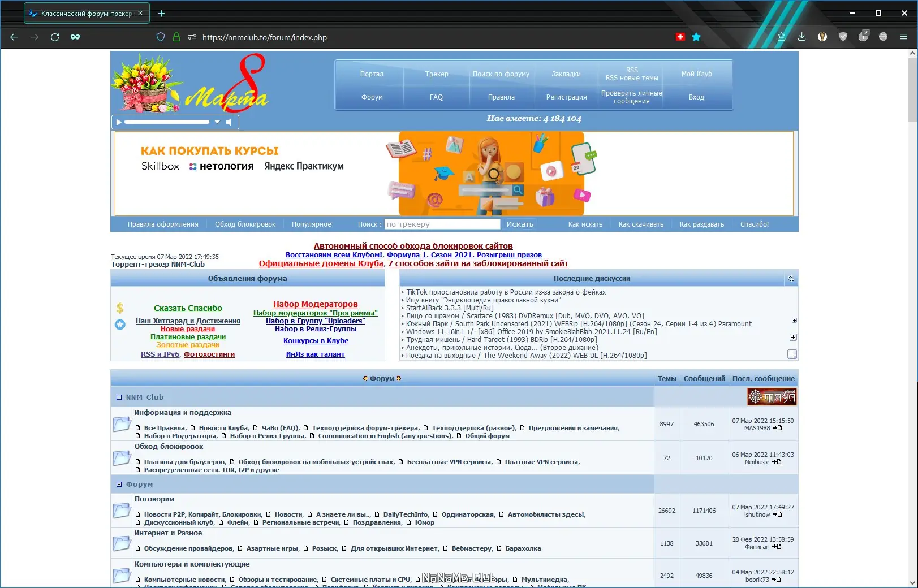Open Официальные домены Клуба link
Image resolution: width=918 pixels, height=588 pixels.
click(x=321, y=263)
